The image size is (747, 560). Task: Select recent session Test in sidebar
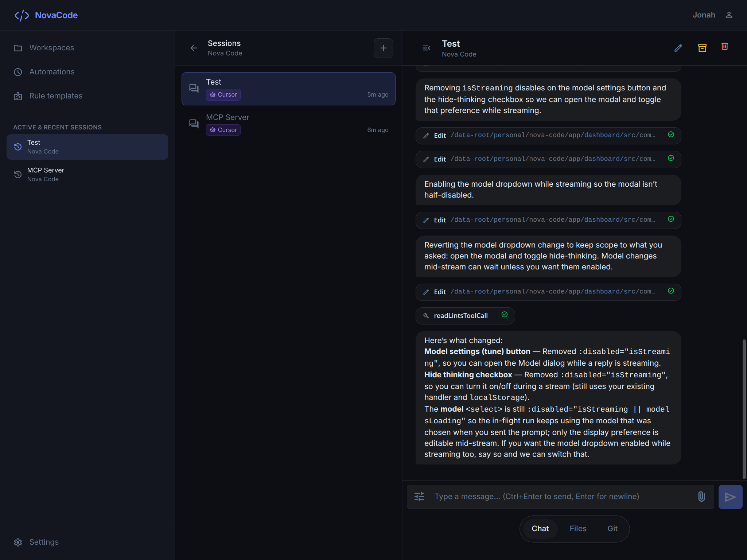click(87, 147)
